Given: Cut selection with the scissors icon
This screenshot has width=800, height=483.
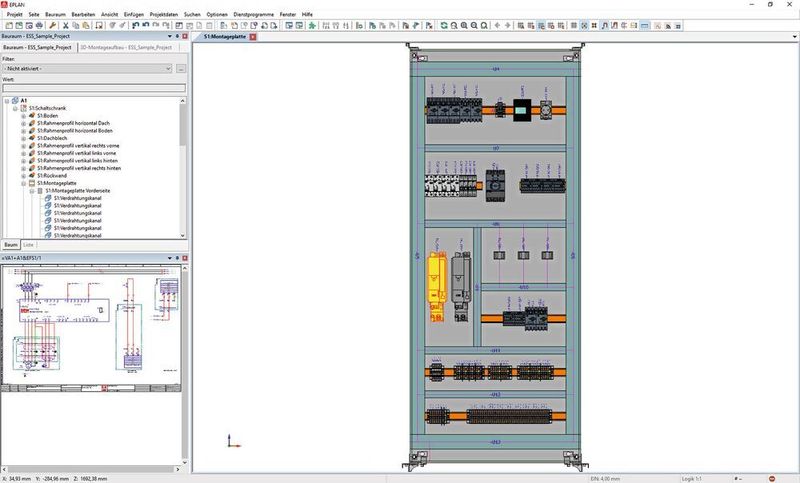Looking at the screenshot, I should click(65, 26).
